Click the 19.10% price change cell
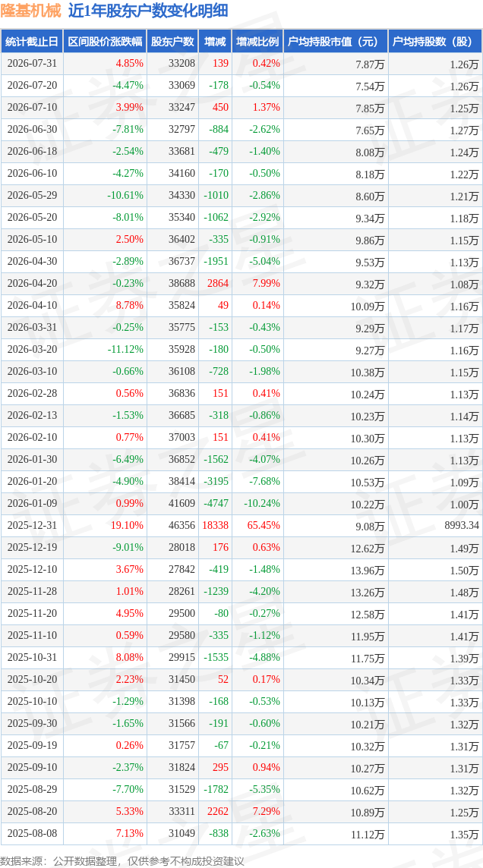Screen dimensions: 483x868 point(130,525)
